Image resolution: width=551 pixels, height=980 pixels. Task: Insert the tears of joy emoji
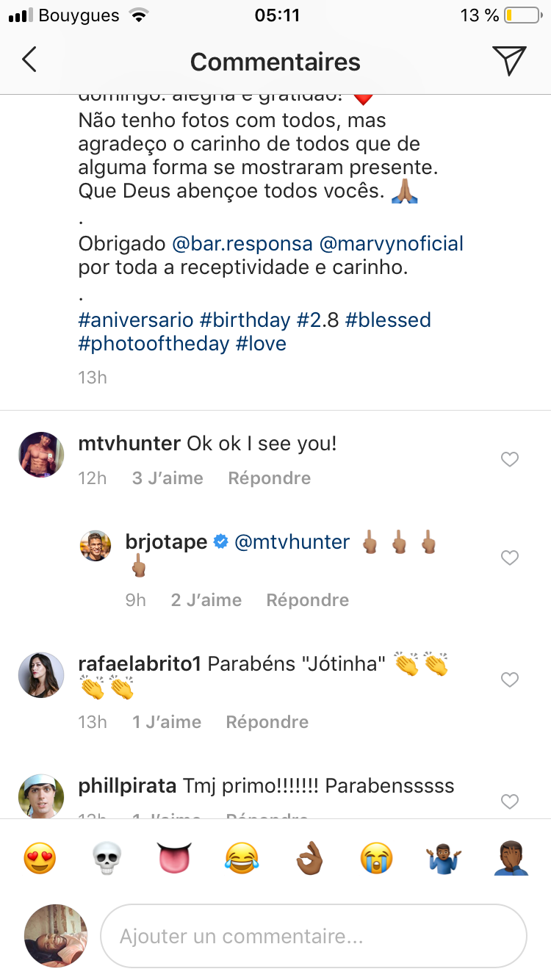(x=242, y=857)
